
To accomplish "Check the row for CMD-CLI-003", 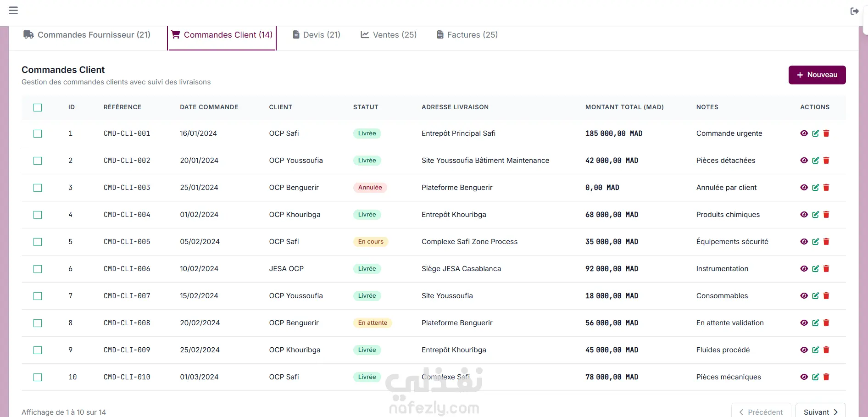I will click(x=38, y=188).
